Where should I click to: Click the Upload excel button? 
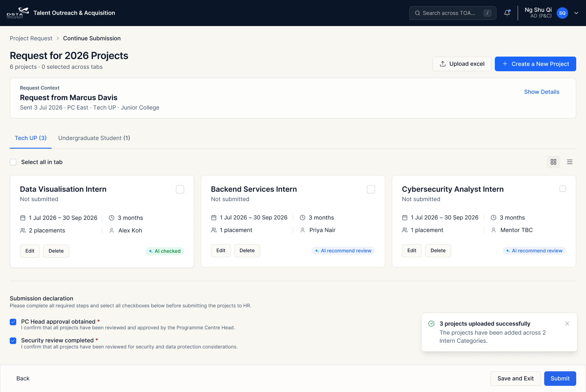point(462,64)
